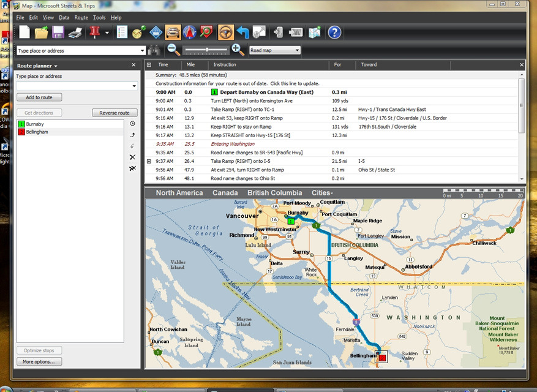Toggle the steering wheel driving guidance
Image resolution: width=537 pixels, height=392 pixels.
(x=226, y=32)
